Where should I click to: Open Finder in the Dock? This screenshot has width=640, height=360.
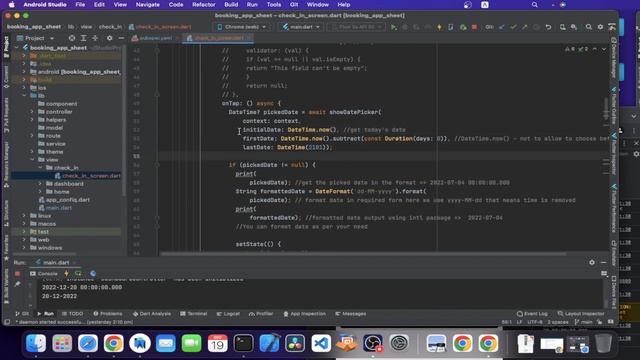pyautogui.click(x=36, y=343)
